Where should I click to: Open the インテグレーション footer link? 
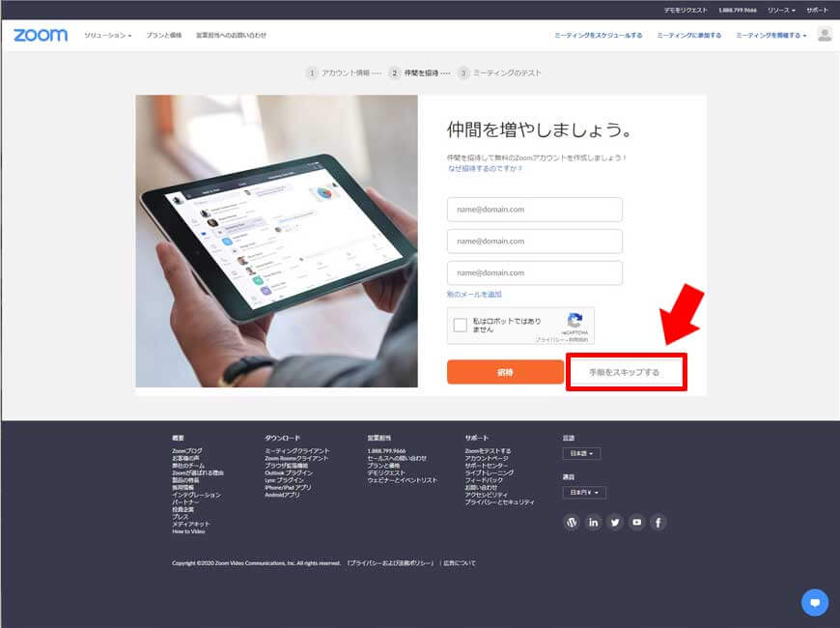click(x=196, y=495)
